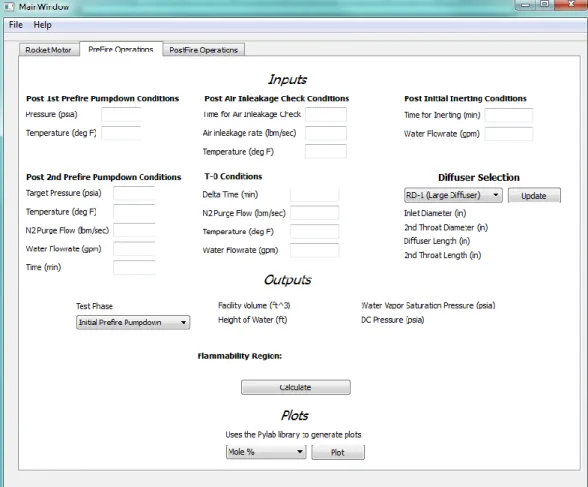The height and width of the screenshot is (487, 588).
Task: Click the Post 1st Prefire Pumpdown Conditions heading
Action: pos(102,99)
